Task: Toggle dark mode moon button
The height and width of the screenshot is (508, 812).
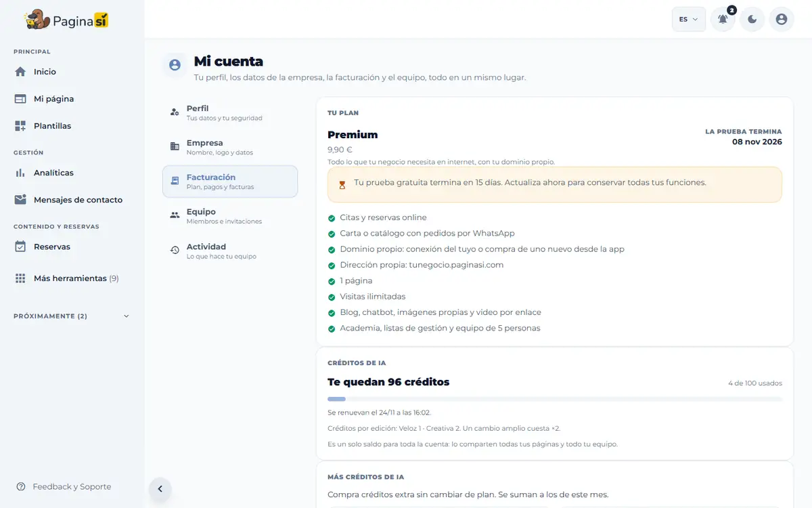Action: (752, 19)
